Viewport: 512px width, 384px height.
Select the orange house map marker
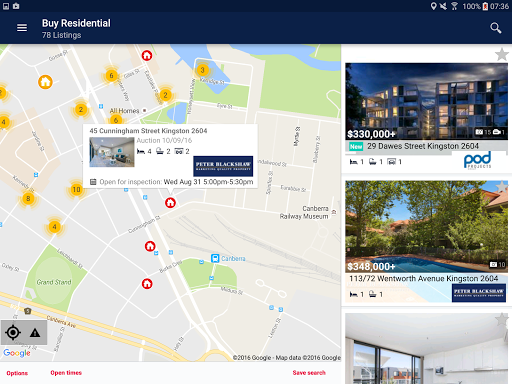(45, 82)
